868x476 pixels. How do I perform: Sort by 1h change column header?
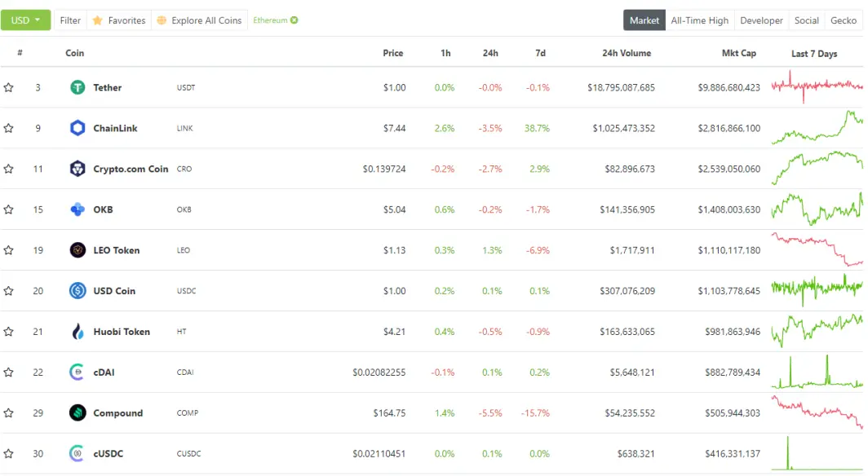click(445, 53)
